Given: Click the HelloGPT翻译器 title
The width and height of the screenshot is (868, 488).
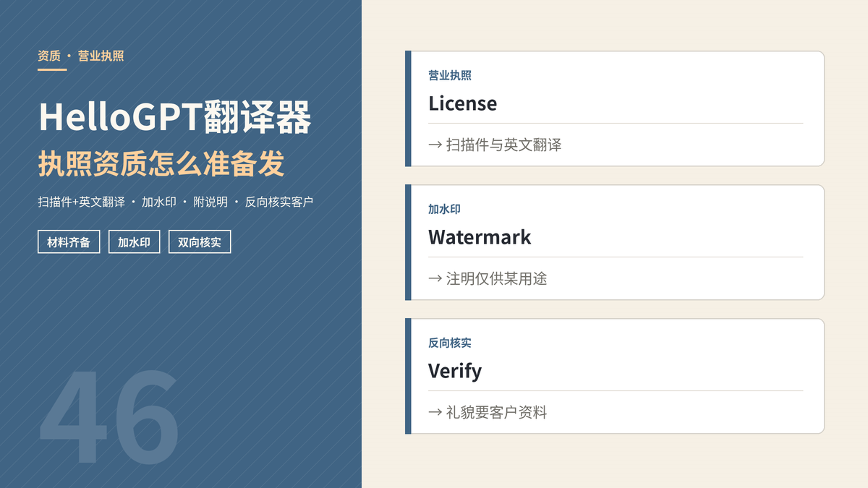Looking at the screenshot, I should click(x=175, y=118).
